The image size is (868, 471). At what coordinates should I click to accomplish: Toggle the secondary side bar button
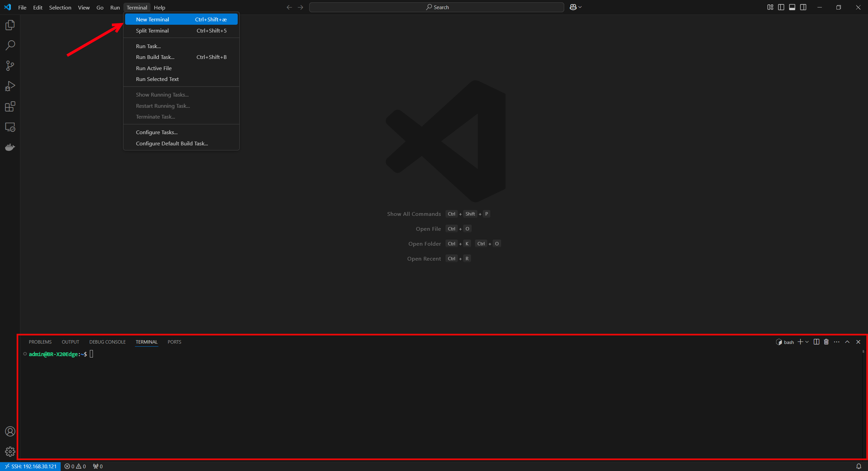pos(803,7)
